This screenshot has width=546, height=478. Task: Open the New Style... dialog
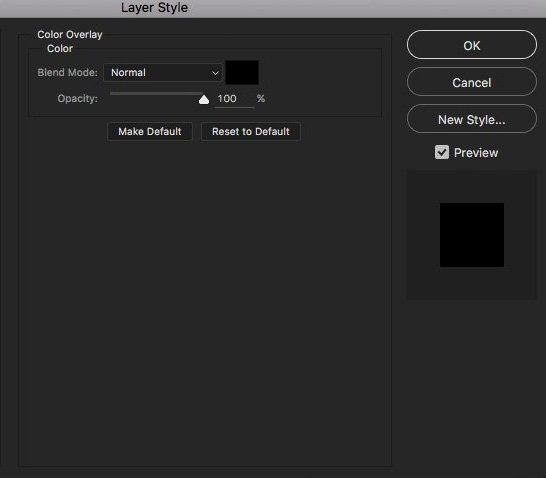click(x=471, y=119)
